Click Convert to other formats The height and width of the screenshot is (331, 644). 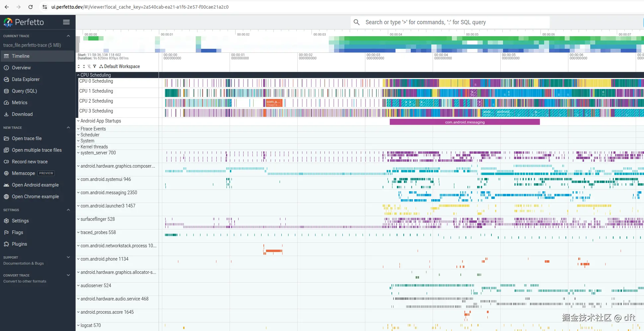tap(25, 281)
